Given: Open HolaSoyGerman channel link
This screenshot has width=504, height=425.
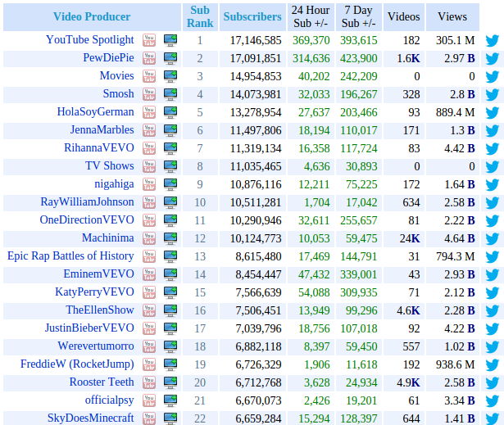Looking at the screenshot, I should point(95,112).
